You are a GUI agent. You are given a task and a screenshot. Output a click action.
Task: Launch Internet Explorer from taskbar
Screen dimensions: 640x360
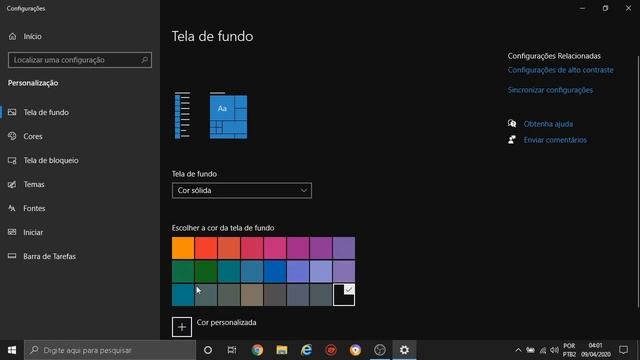click(306, 350)
